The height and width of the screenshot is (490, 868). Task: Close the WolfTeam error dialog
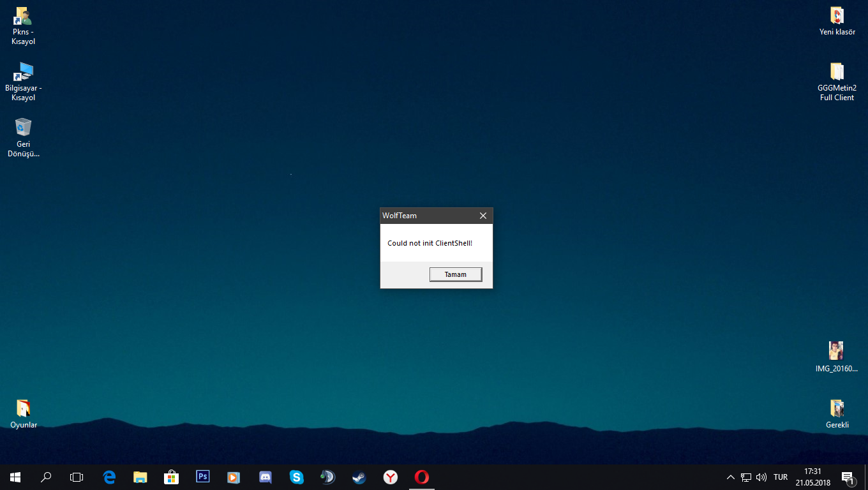(483, 216)
